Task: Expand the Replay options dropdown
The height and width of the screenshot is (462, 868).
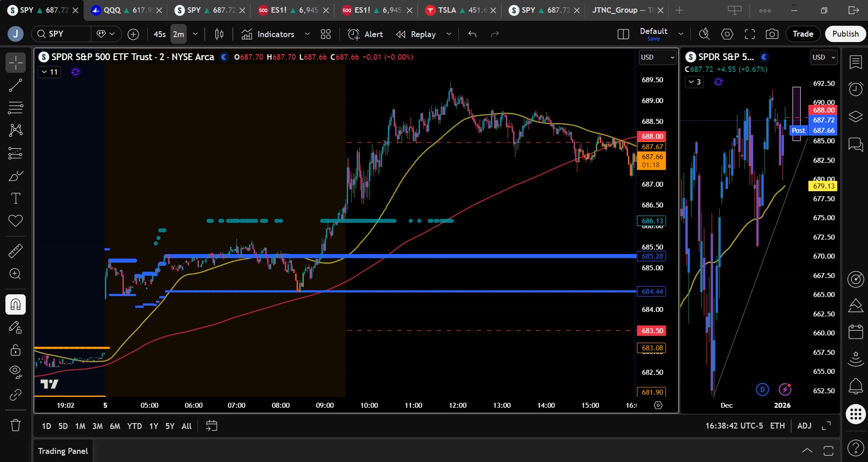Action: (449, 34)
